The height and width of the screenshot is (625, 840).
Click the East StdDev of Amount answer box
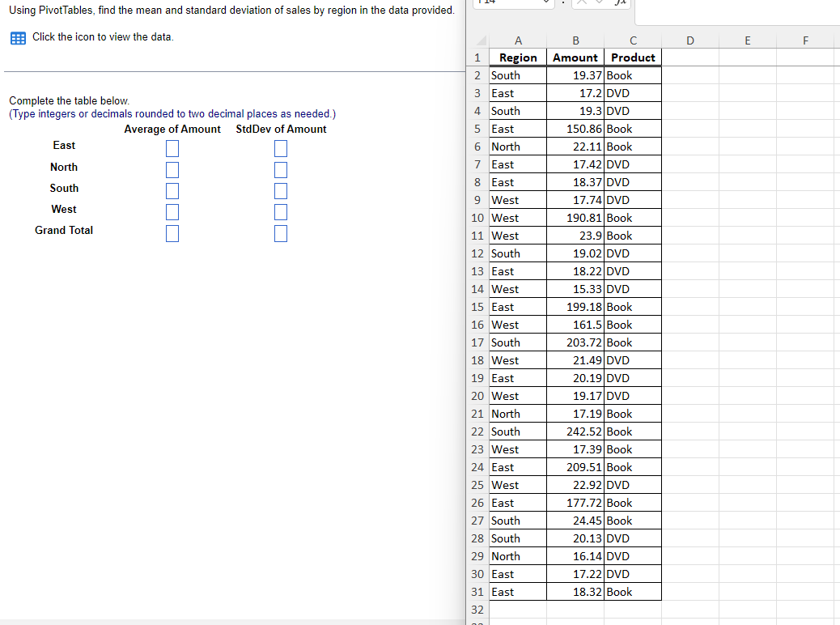(281, 148)
